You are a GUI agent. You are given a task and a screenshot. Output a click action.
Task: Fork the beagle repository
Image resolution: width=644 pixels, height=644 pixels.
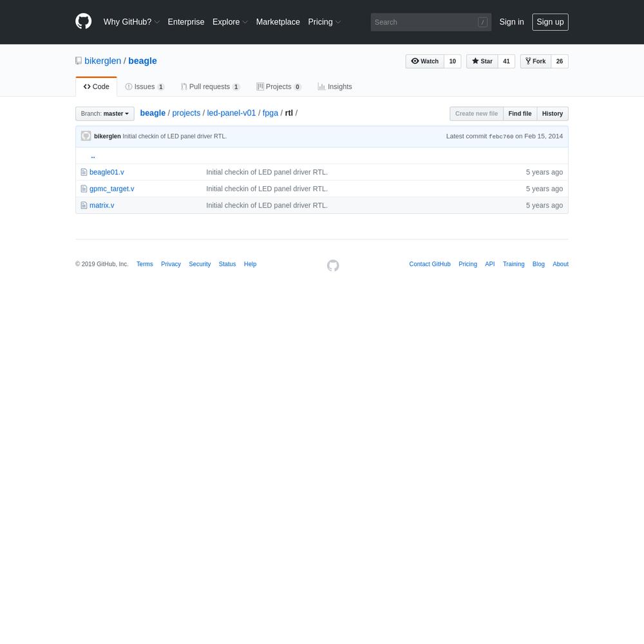coord(536,61)
